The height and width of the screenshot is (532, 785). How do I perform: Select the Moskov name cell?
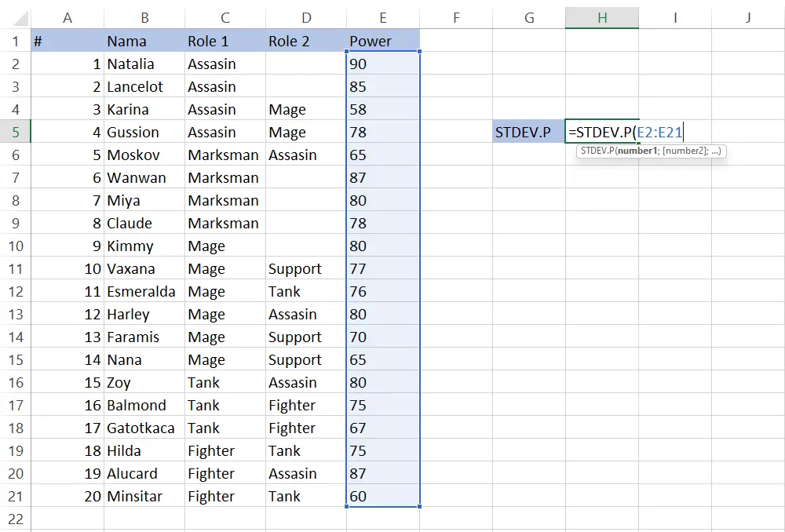click(x=144, y=155)
